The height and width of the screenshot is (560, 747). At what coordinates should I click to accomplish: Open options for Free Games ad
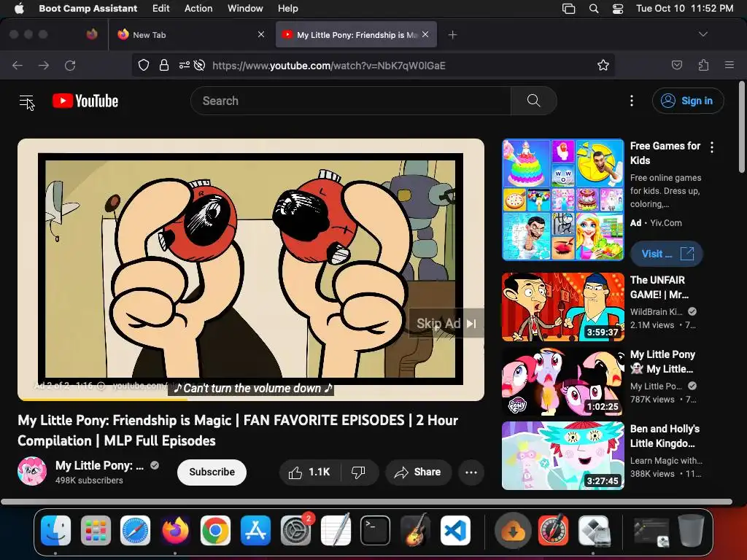tap(712, 147)
